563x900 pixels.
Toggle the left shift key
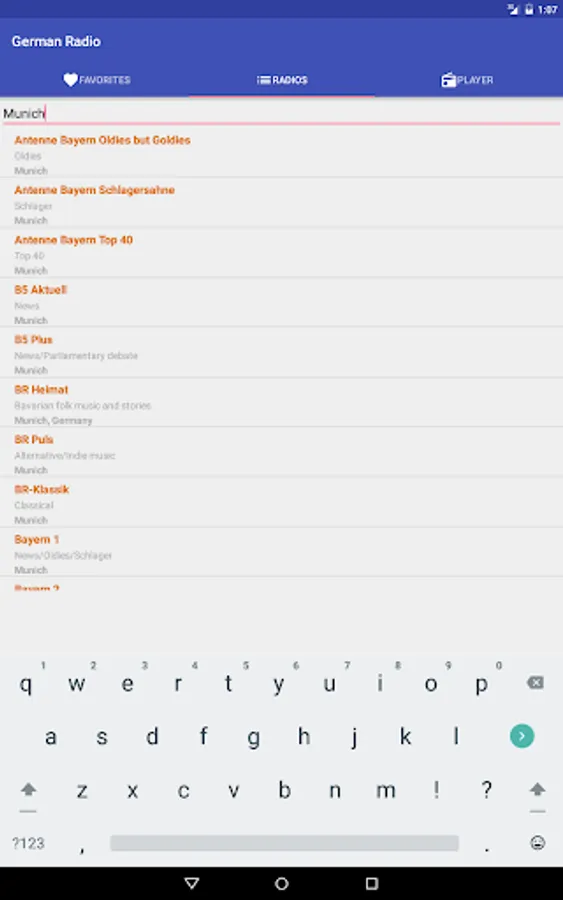[x=28, y=790]
